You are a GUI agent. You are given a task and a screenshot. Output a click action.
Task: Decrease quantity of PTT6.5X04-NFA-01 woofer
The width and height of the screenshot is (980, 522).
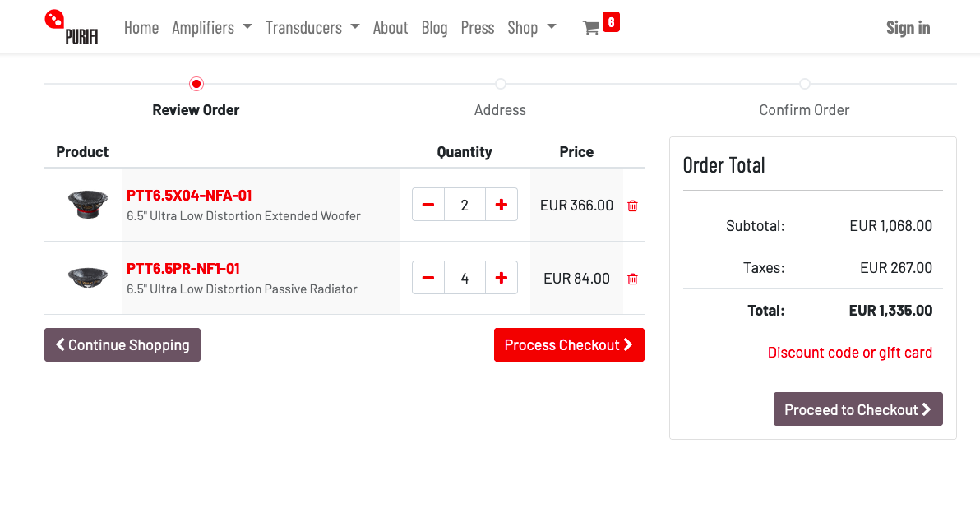pyautogui.click(x=428, y=205)
